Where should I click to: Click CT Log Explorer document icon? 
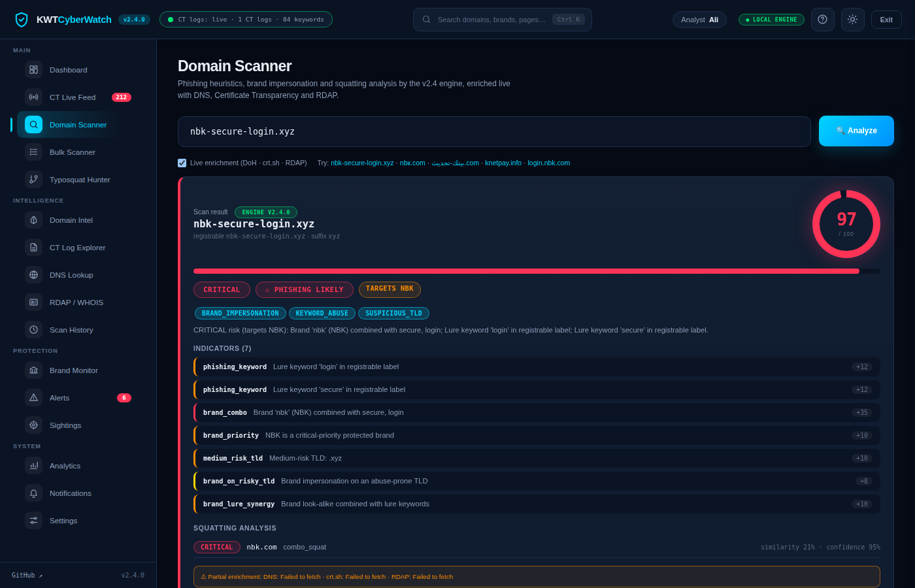click(x=33, y=248)
